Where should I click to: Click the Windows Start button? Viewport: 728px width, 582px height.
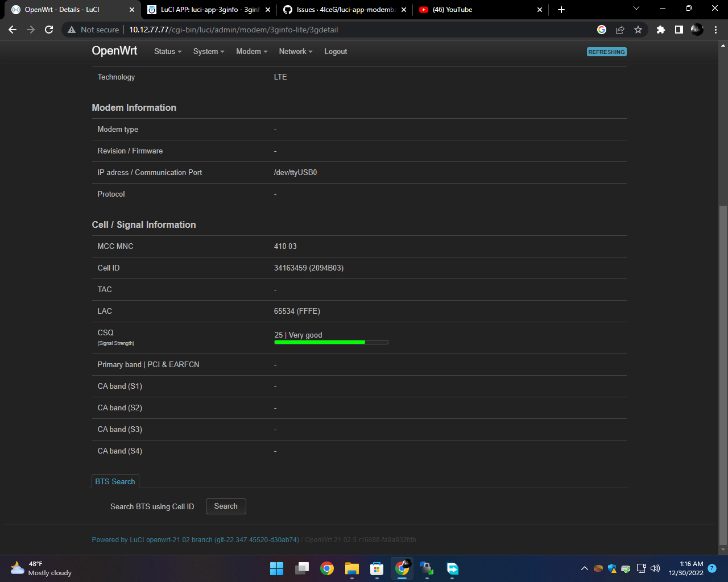(x=276, y=568)
